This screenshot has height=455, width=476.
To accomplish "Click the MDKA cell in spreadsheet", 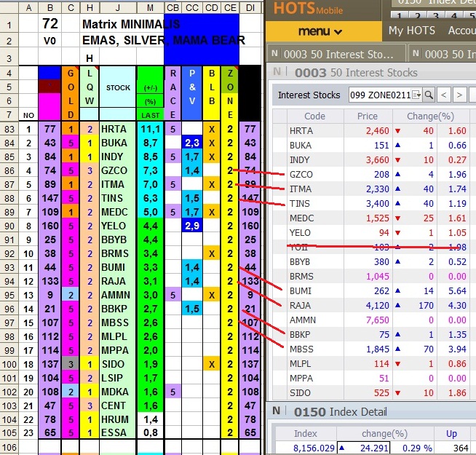I will pyautogui.click(x=117, y=392).
